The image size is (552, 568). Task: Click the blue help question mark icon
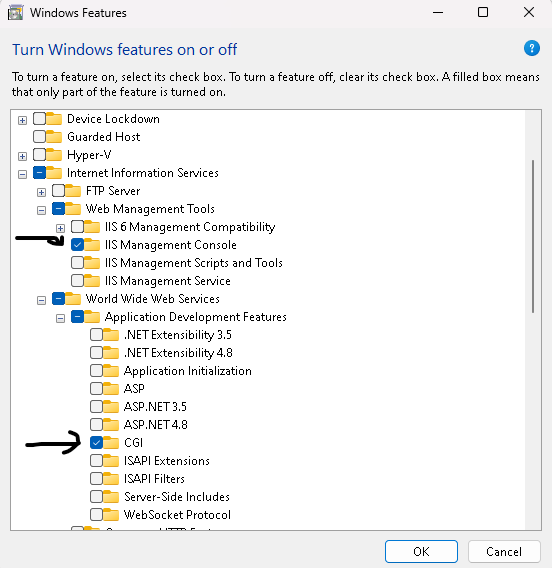(531, 48)
